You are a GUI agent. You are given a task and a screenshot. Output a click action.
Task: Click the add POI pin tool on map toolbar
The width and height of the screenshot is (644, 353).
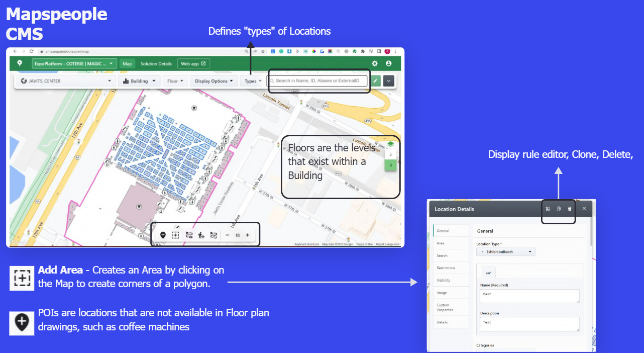pos(163,235)
